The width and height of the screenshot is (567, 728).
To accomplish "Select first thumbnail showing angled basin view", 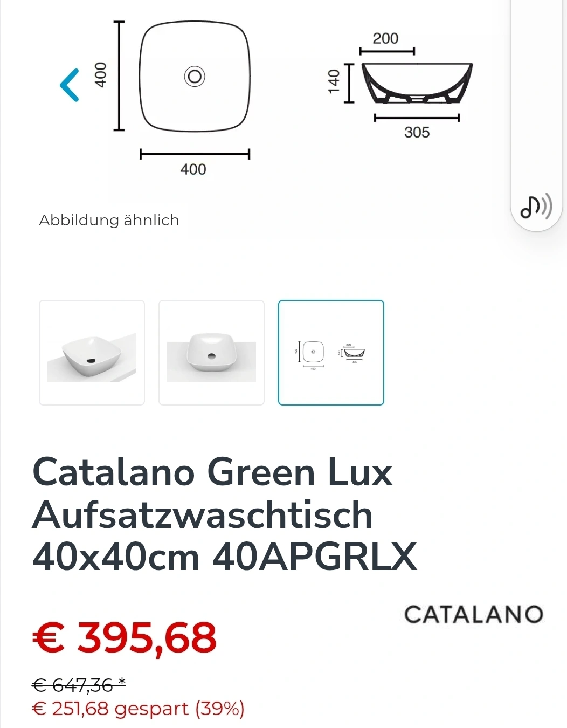I will tap(92, 353).
